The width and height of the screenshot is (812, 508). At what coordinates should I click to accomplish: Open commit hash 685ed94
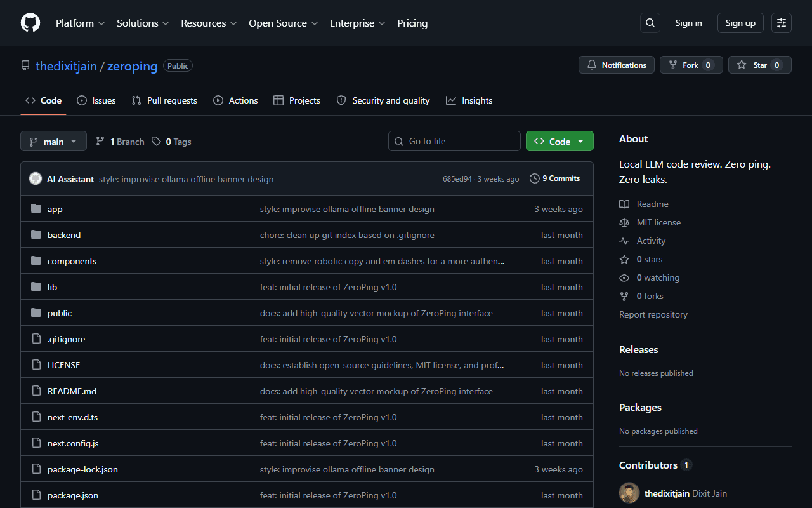coord(457,179)
